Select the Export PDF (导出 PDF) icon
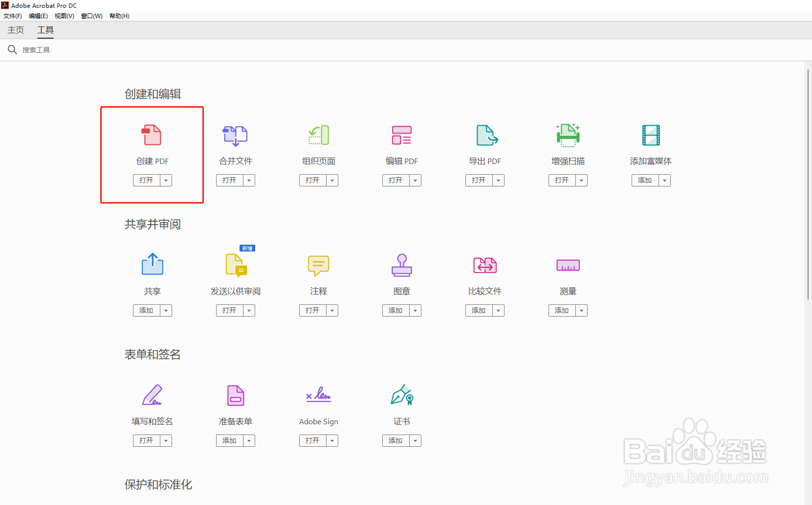The image size is (812, 505). (x=487, y=135)
